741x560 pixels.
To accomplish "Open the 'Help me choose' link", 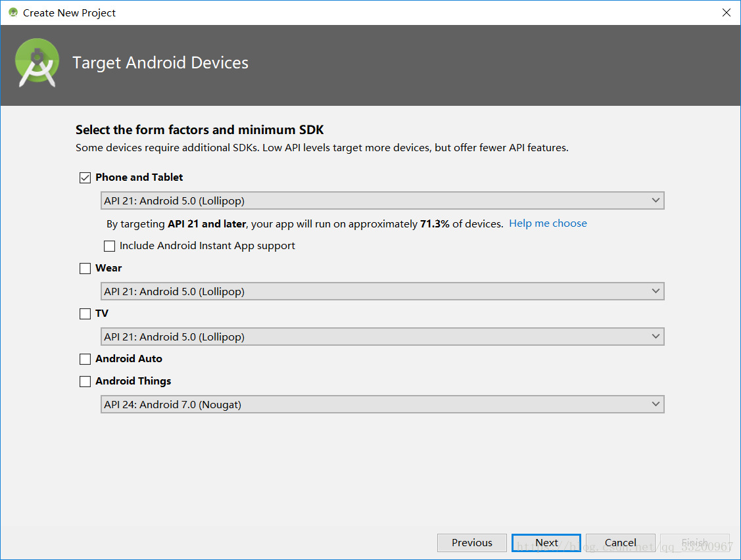I will coord(548,223).
